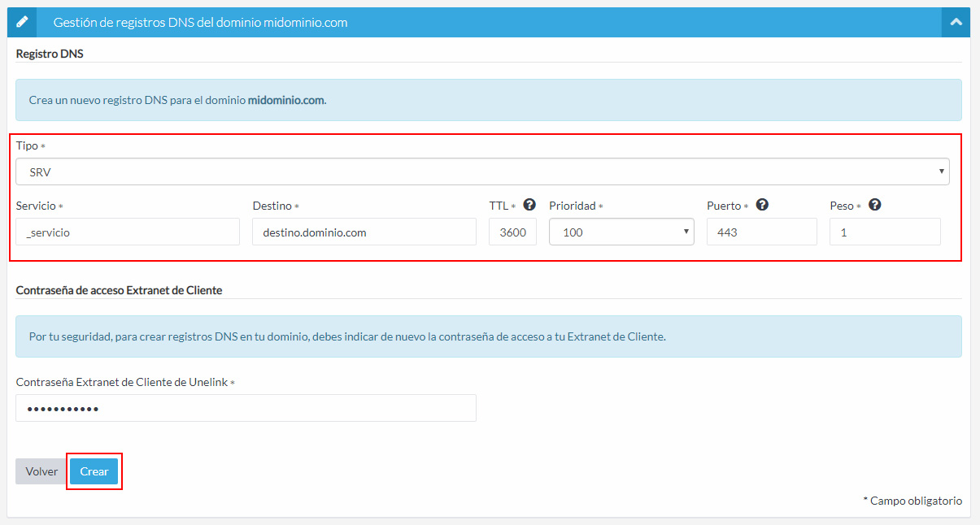
Task: Click the panel title about midominio.com DNS records
Action: 200,23
